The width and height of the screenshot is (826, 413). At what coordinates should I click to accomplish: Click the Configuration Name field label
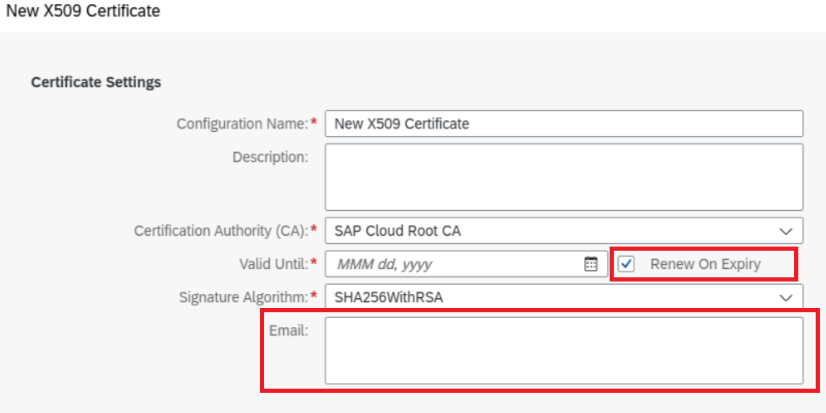(x=242, y=124)
